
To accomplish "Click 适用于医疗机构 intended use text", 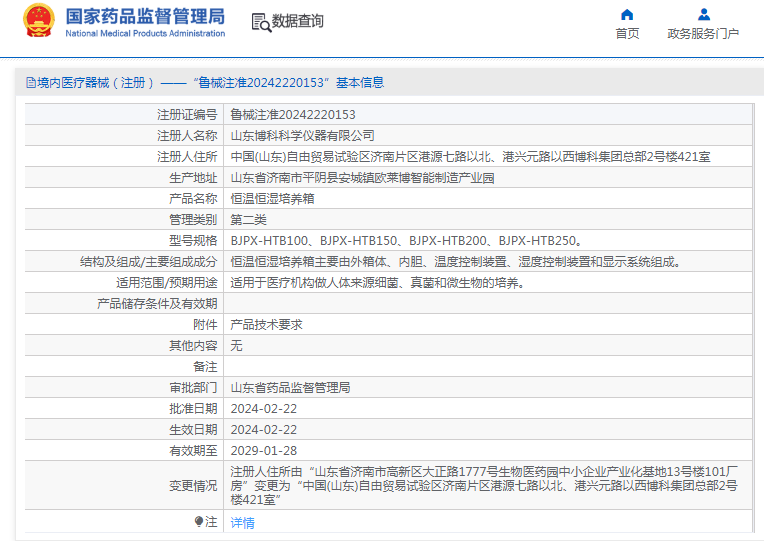I will pos(378,283).
